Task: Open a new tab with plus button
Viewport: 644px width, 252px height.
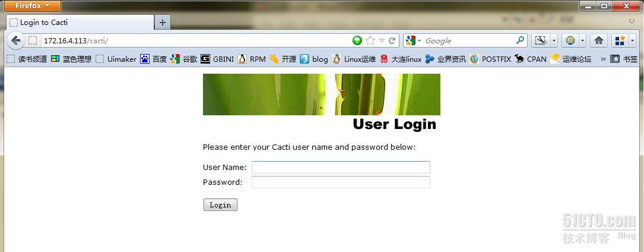Action: click(x=162, y=23)
